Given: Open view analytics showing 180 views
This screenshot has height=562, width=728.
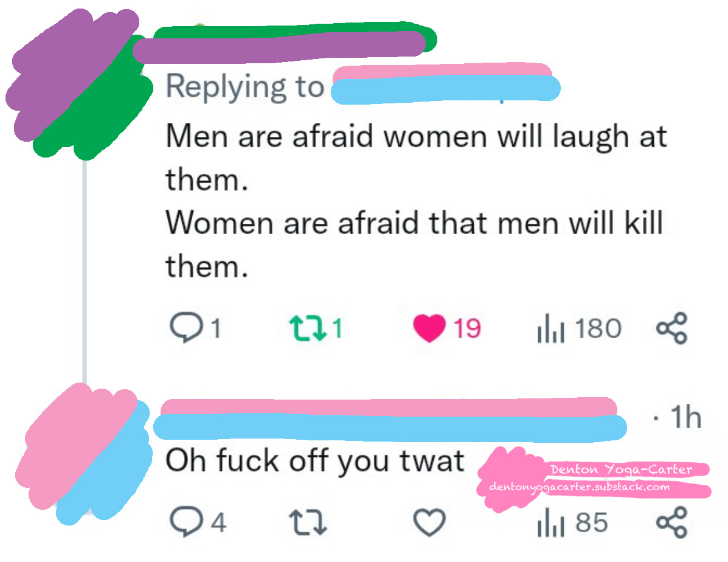Looking at the screenshot, I should (x=580, y=328).
